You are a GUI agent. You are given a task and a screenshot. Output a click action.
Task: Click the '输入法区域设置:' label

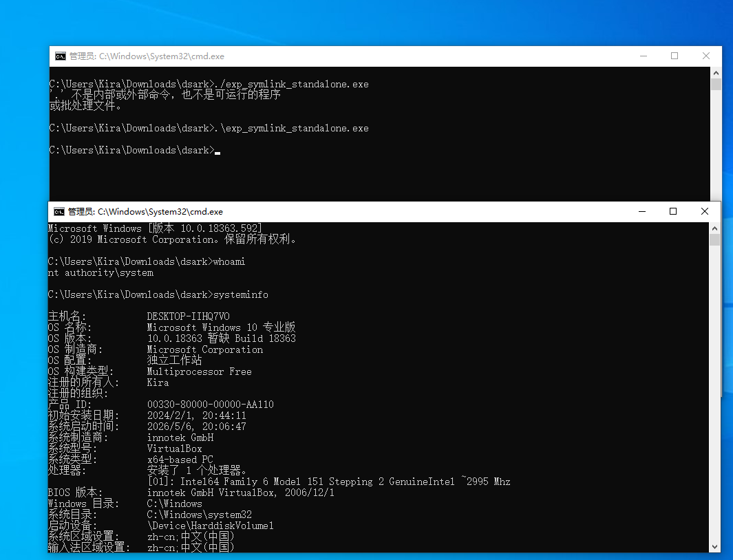[x=89, y=548]
